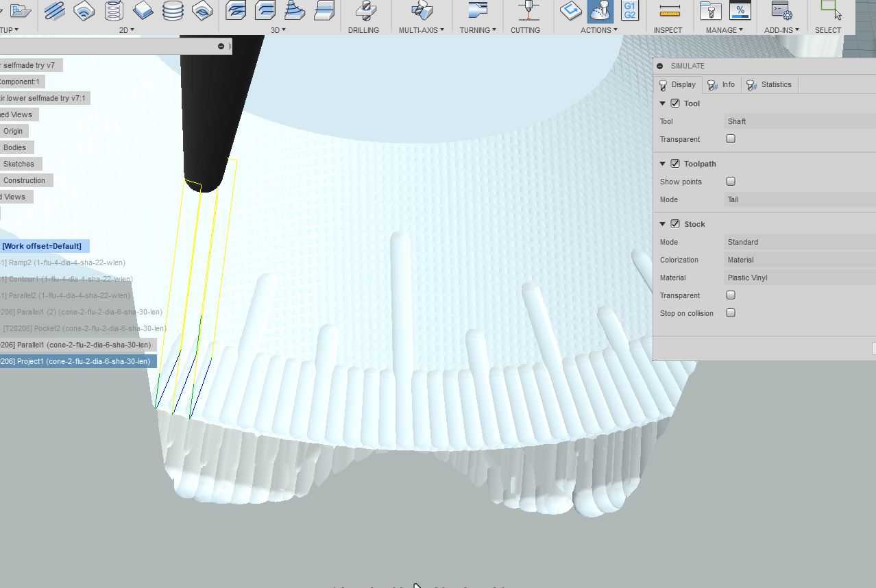The image size is (876, 588).
Task: Collapse the Simulate panel minus icon
Action: point(659,66)
